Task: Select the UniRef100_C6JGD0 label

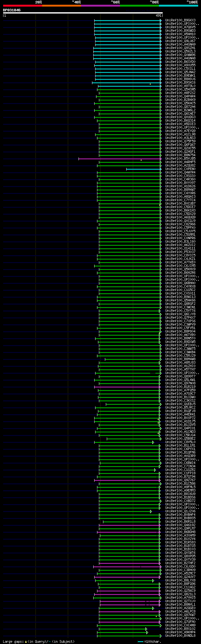Action: tap(180, 567)
